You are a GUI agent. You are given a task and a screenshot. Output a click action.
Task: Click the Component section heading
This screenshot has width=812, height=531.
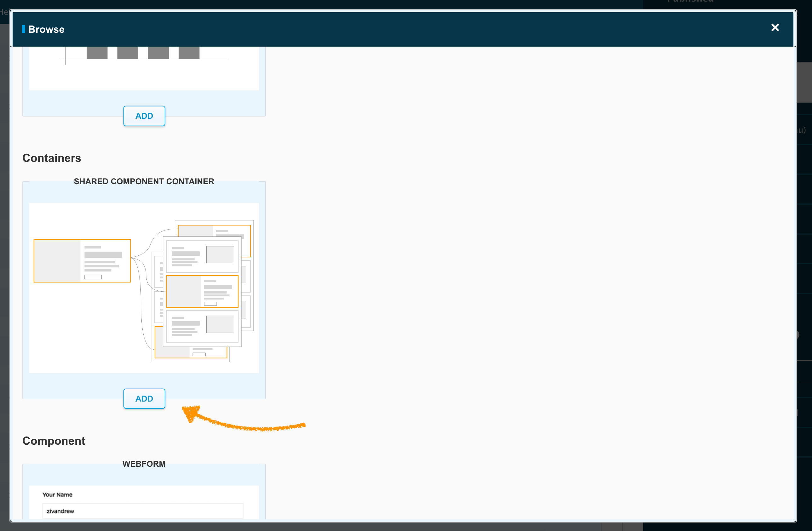click(54, 441)
